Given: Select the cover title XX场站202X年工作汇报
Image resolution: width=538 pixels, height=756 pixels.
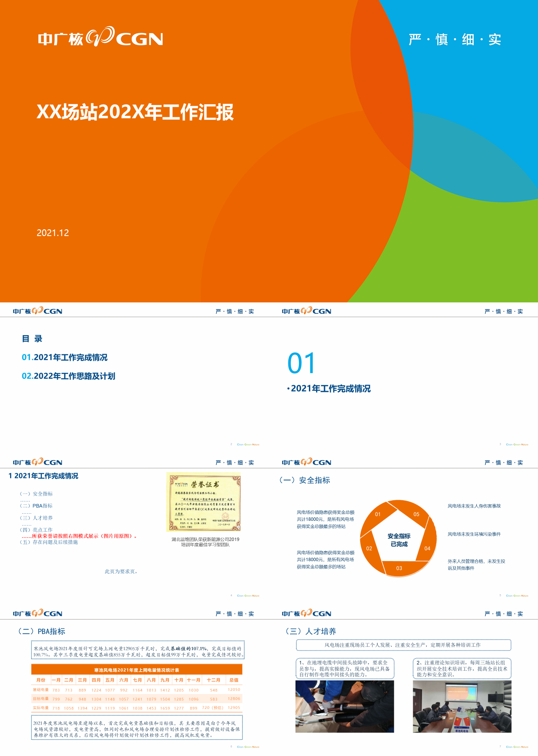Looking at the screenshot, I should point(135,112).
